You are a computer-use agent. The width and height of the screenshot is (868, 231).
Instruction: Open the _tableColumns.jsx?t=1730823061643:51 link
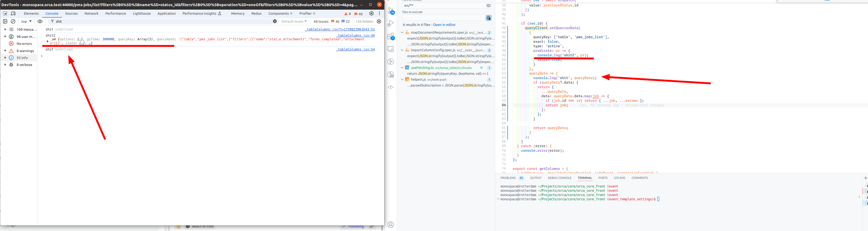(340, 29)
